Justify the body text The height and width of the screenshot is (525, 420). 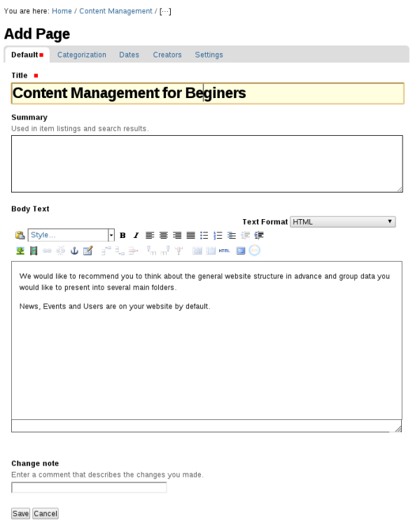click(190, 235)
